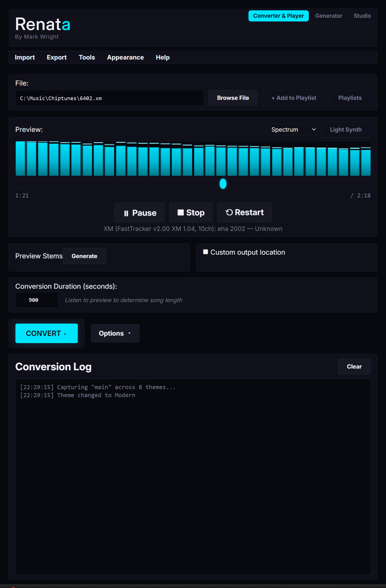The height and width of the screenshot is (588, 386).
Task: Open the Playlists panel
Action: pos(350,98)
